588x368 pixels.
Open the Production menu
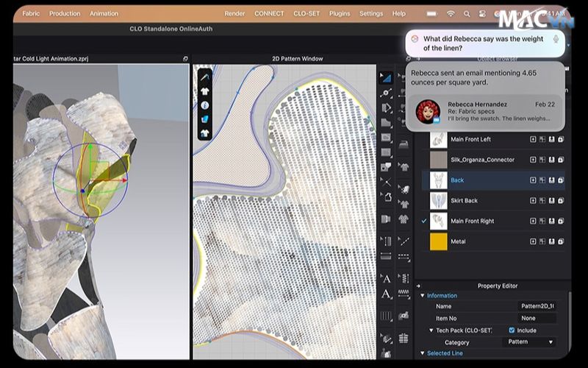click(65, 13)
